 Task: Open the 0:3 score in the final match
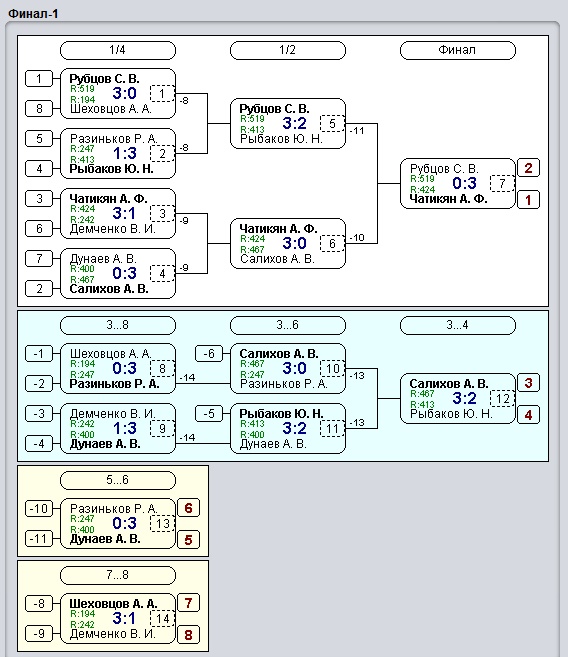pyautogui.click(x=464, y=183)
